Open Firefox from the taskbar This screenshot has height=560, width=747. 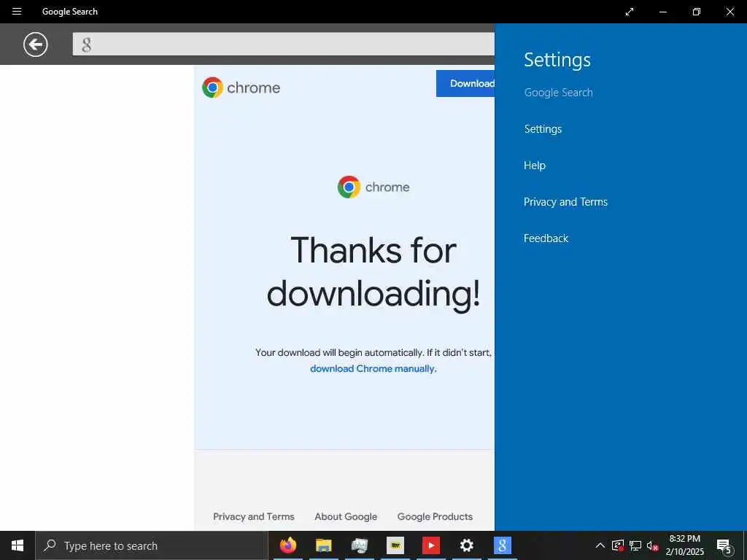[287, 545]
